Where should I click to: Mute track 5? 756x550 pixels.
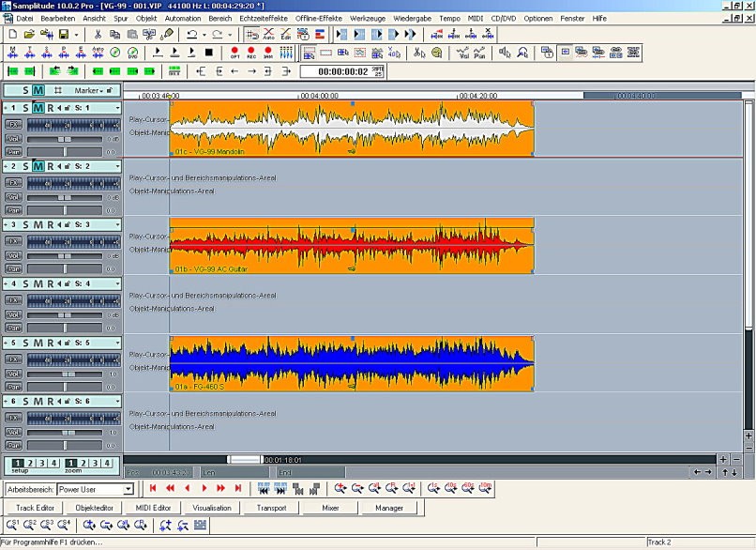[x=38, y=343]
